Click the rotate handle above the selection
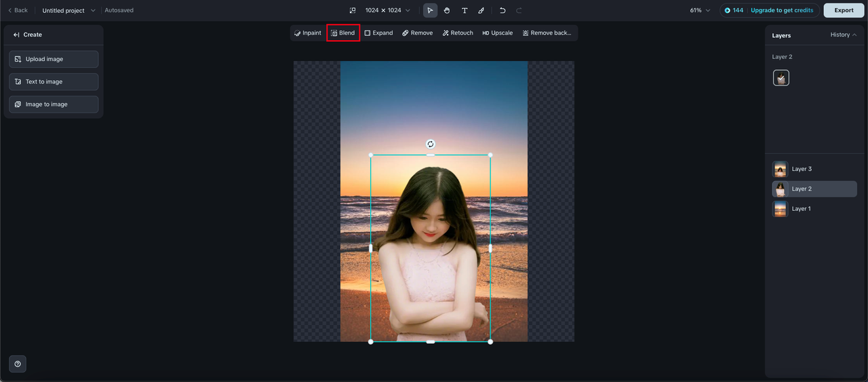 coord(430,144)
